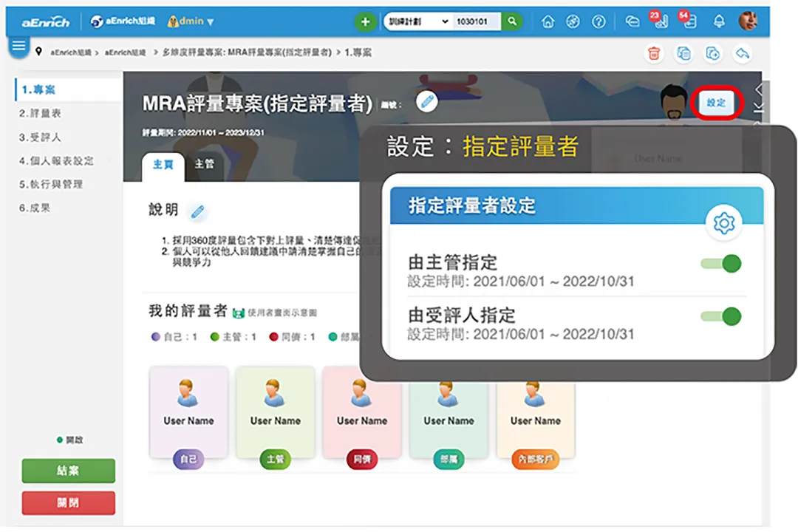Image resolution: width=798 pixels, height=532 pixels.
Task: Click the search field containing 1030101
Action: 476,22
